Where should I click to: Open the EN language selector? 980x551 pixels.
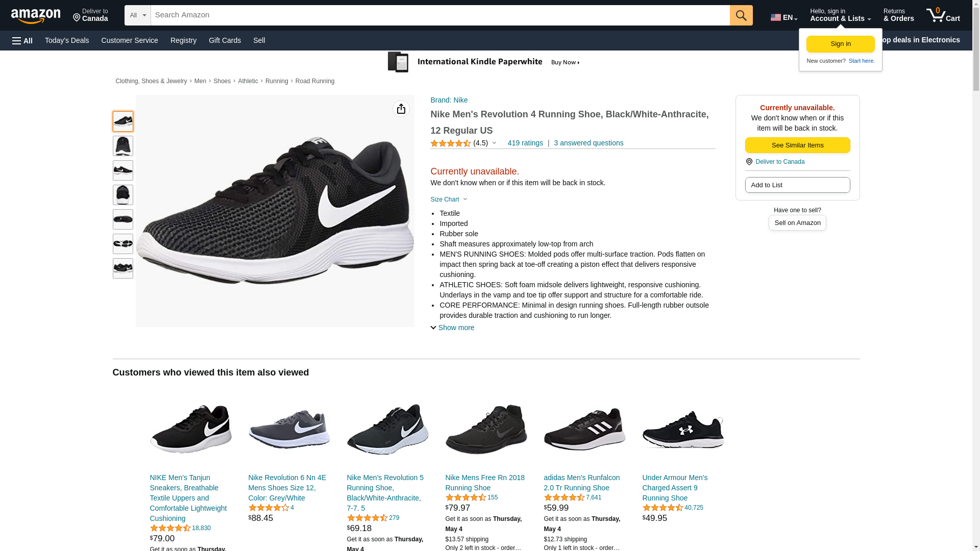[783, 17]
